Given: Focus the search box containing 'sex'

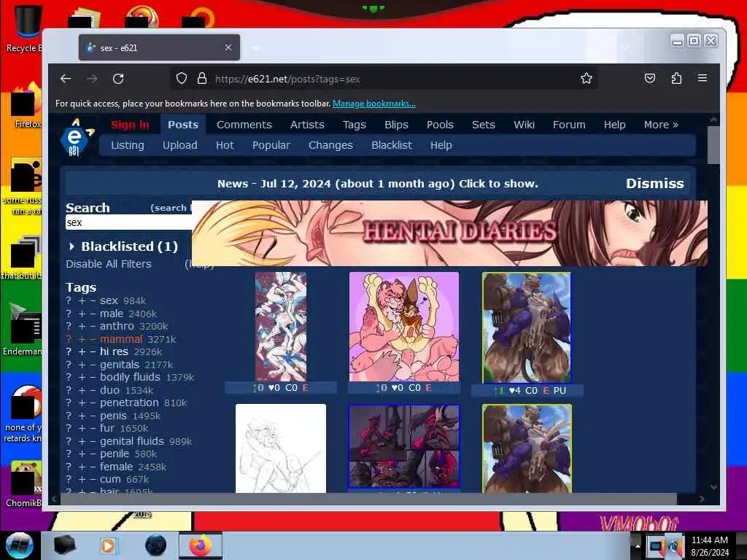Looking at the screenshot, I should (128, 222).
